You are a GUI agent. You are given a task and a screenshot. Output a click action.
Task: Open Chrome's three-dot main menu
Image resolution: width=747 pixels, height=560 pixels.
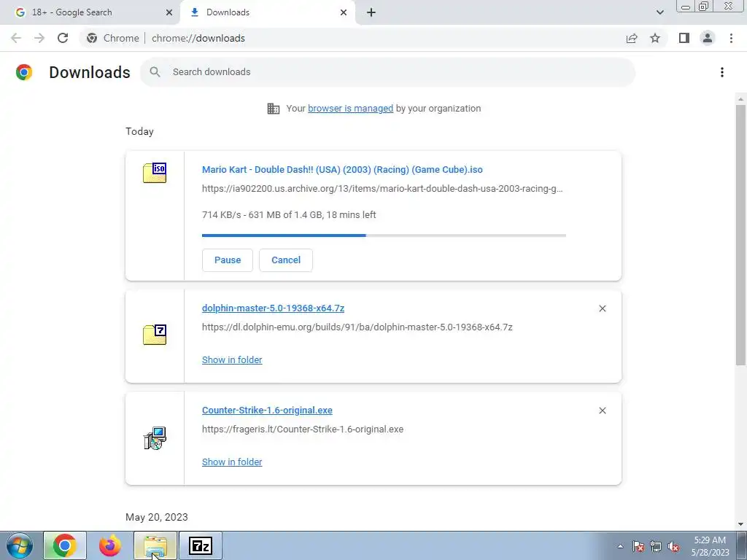pyautogui.click(x=731, y=38)
